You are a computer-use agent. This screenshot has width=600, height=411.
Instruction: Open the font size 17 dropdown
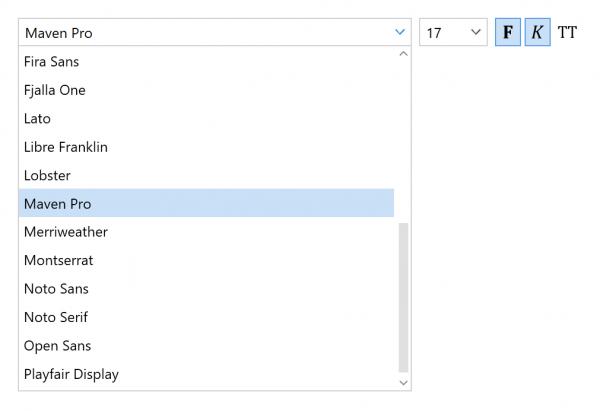[452, 33]
